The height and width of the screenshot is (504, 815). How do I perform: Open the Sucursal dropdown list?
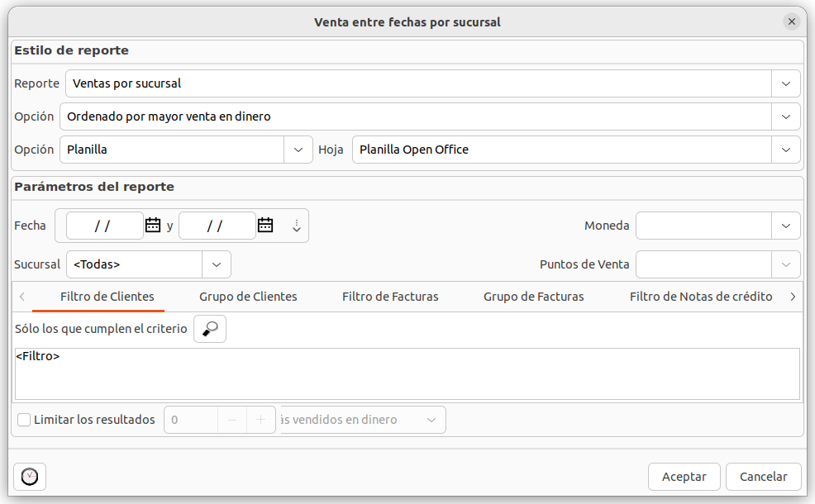pos(216,264)
